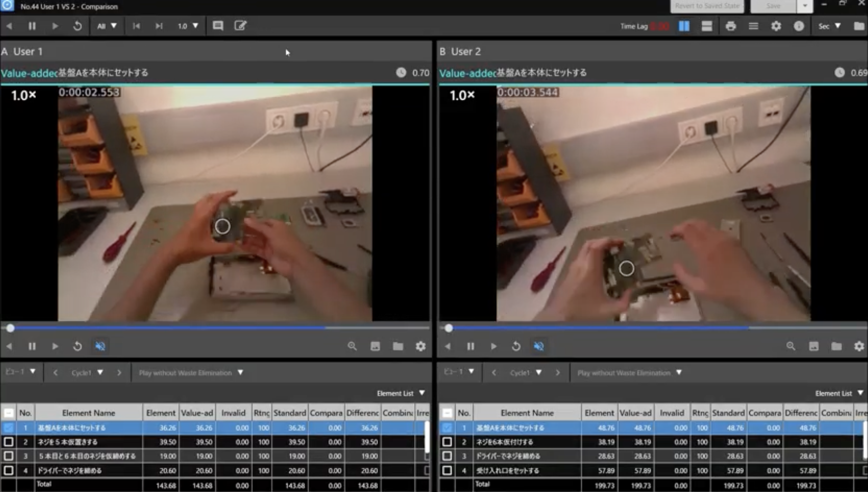868x492 pixels.
Task: Click Revert to Saved State
Action: 707,6
